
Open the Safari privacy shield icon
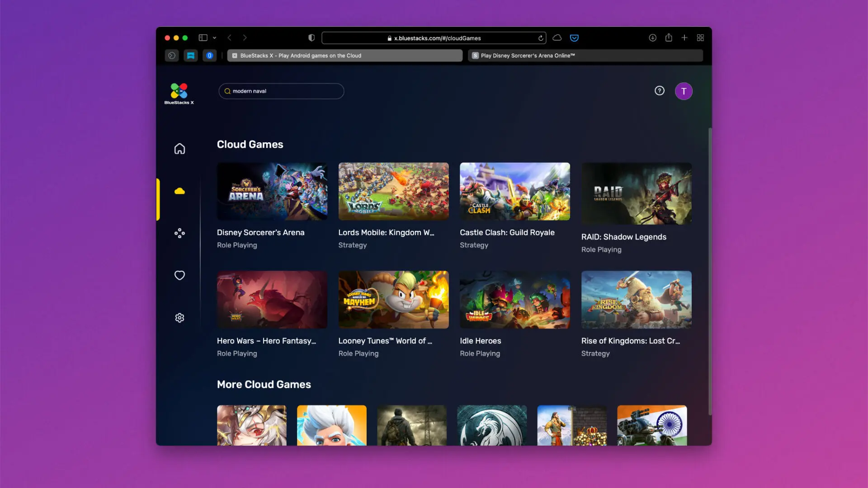[x=311, y=38]
